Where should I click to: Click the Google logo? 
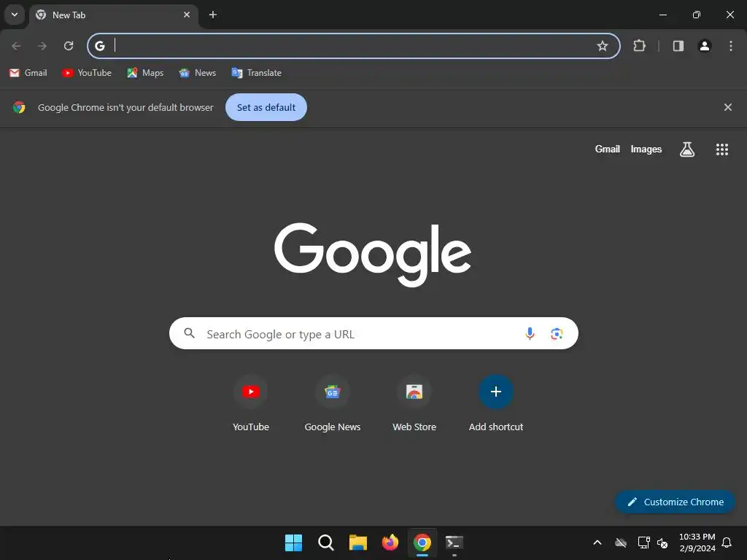pyautogui.click(x=373, y=254)
